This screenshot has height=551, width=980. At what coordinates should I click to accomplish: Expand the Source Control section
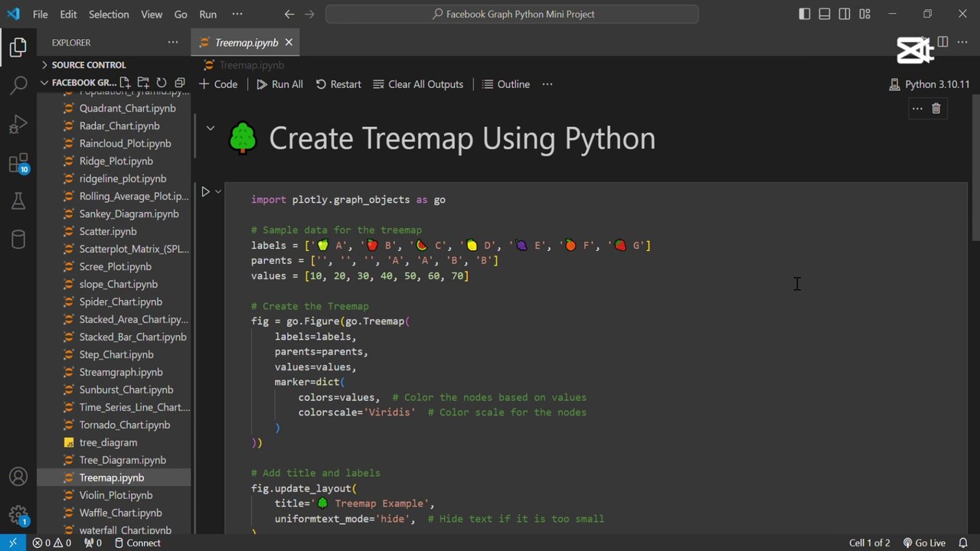(x=115, y=65)
